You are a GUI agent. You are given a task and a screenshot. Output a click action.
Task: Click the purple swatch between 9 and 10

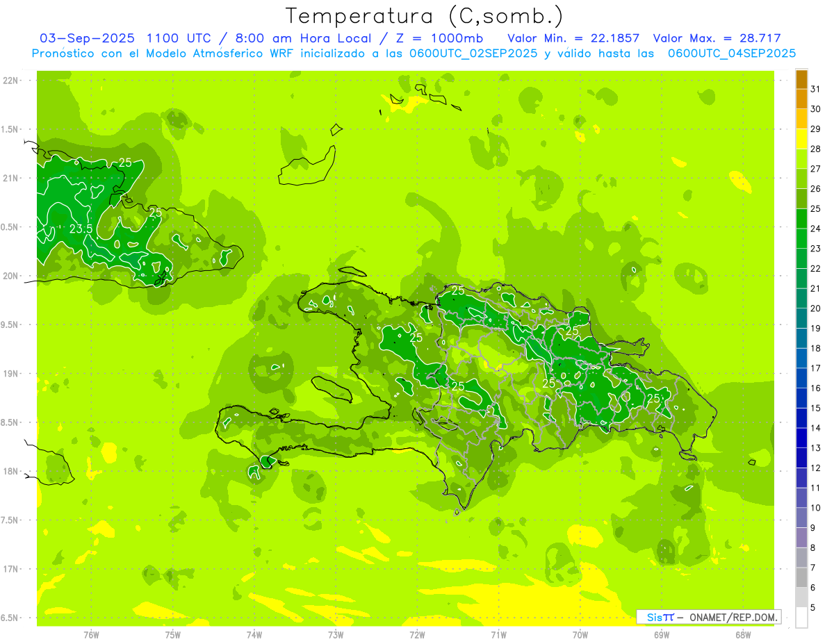[x=801, y=518]
